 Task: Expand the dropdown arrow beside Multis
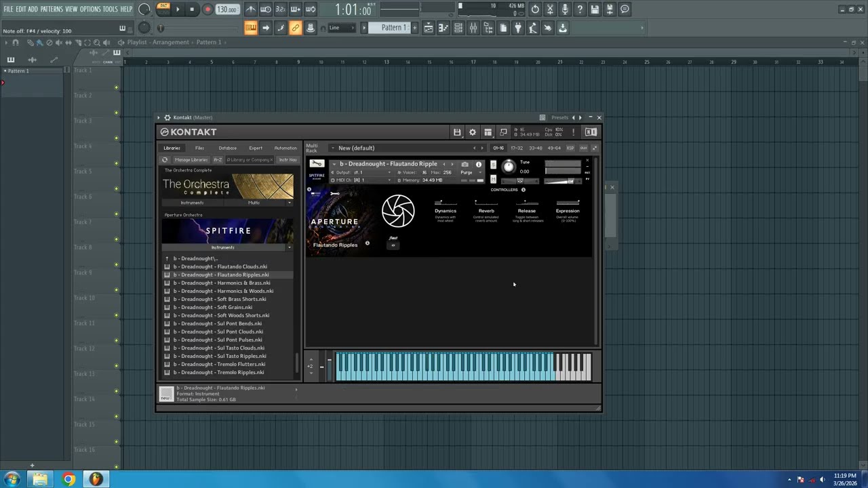[290, 203]
